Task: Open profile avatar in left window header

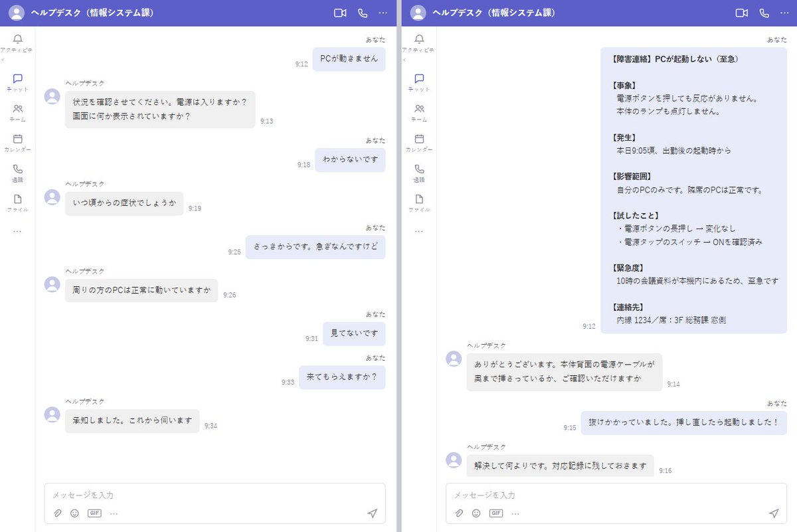Action: (16, 13)
